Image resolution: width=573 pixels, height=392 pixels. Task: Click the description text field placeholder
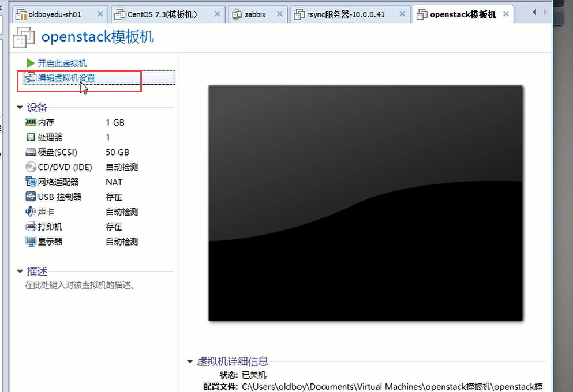[80, 285]
